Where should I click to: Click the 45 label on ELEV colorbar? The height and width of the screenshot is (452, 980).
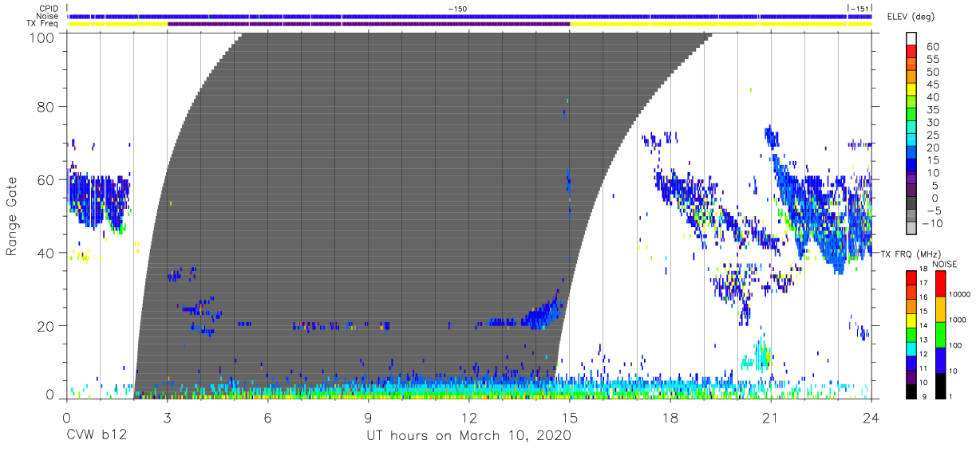click(x=931, y=85)
